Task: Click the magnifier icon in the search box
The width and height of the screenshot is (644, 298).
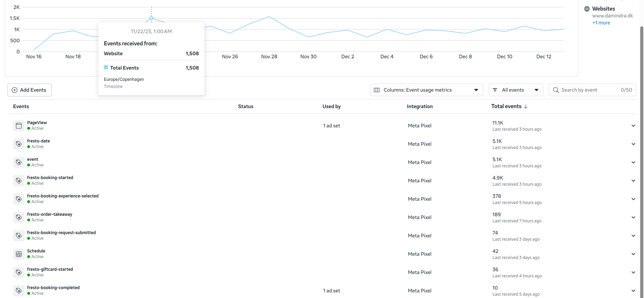Action: click(556, 90)
